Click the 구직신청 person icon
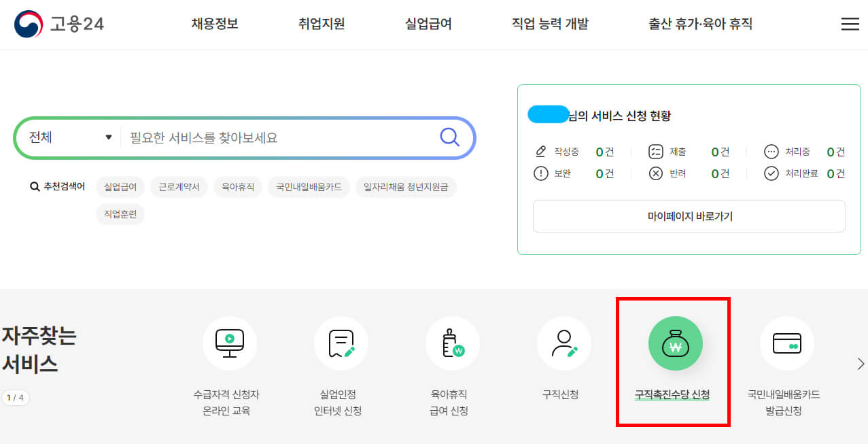 (563, 343)
